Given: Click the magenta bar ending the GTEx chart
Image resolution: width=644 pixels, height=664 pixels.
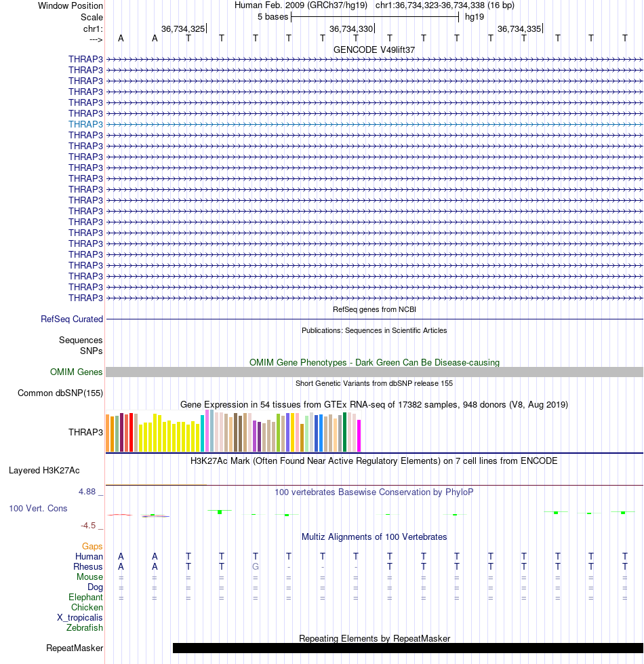Looking at the screenshot, I should point(359,435).
